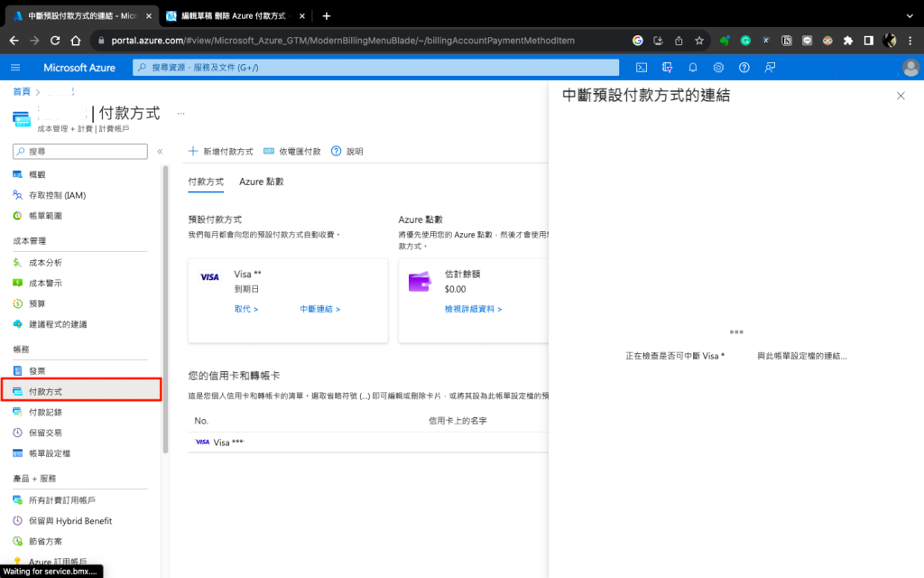Click the Grammarly extension icon
Viewport: 924px width, 578px height.
[745, 41]
